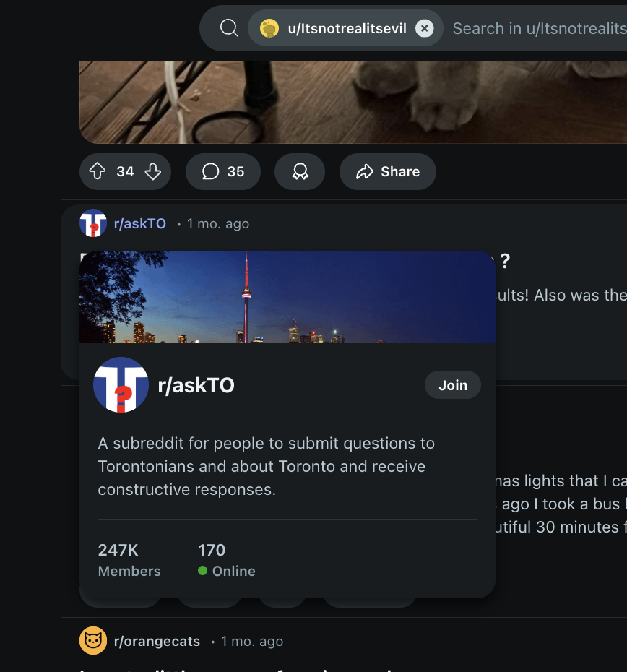The image size is (627, 672).
Task: Open the comments showing 35 replies
Action: click(x=223, y=171)
